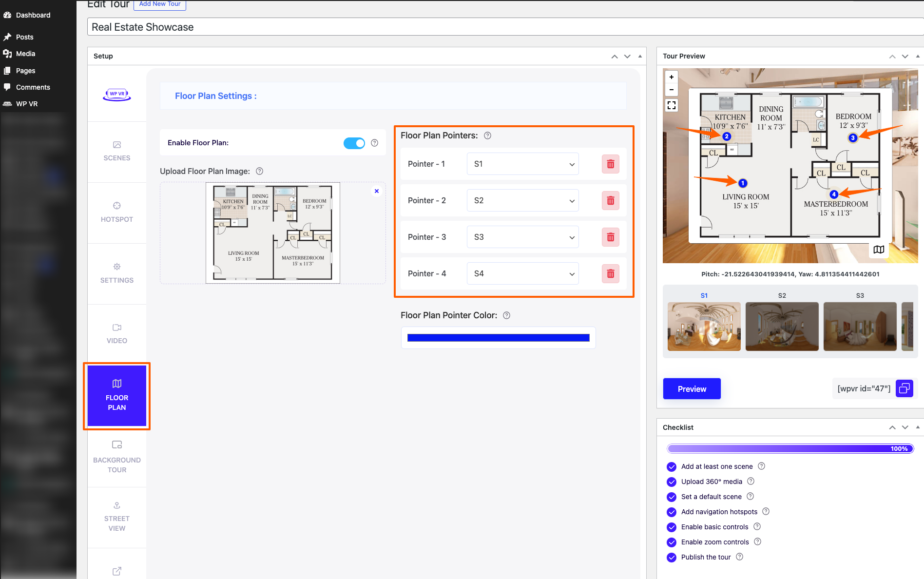The width and height of the screenshot is (924, 579).
Task: Disable the Enable Floor Plan toggle
Action: [354, 143]
